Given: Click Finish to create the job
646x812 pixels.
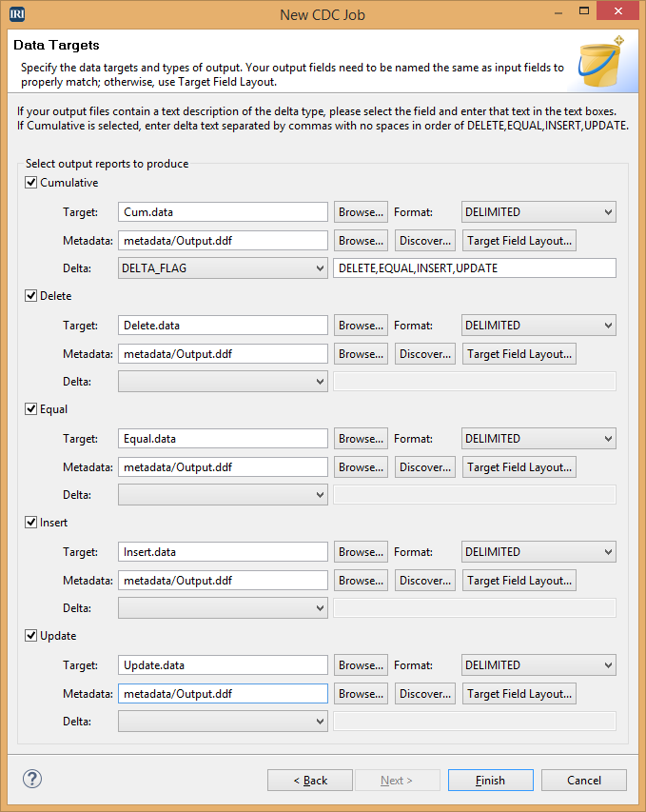Looking at the screenshot, I should [491, 780].
